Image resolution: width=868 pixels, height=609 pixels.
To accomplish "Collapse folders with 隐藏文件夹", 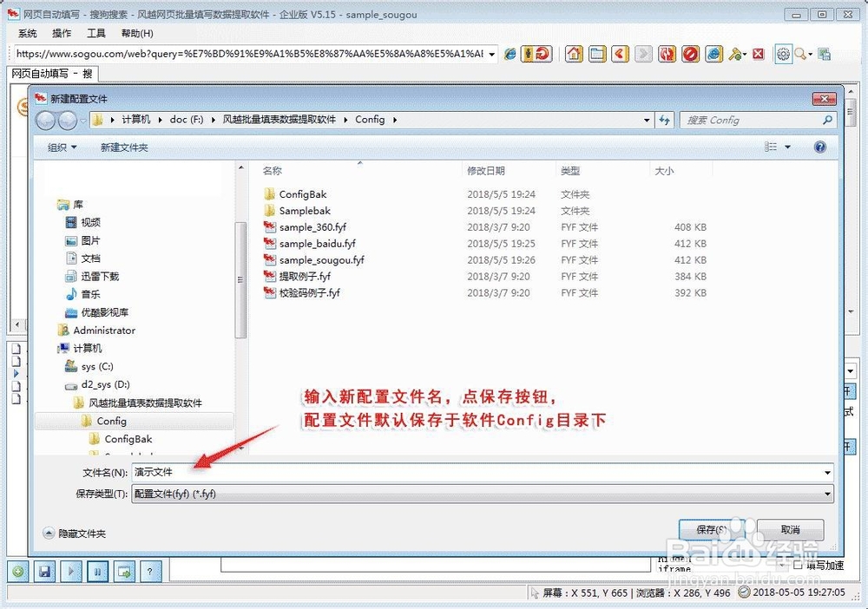I will click(74, 534).
